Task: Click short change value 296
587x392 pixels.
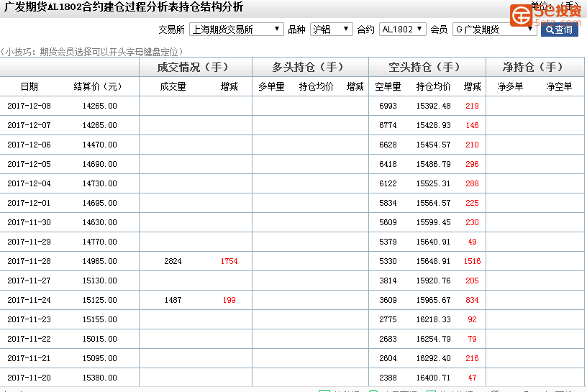Action: click(472, 165)
